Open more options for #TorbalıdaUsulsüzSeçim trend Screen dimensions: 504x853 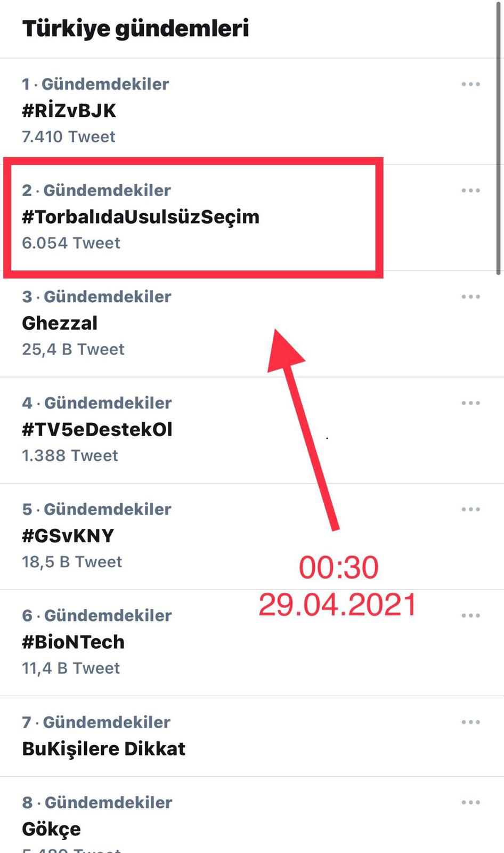[470, 190]
